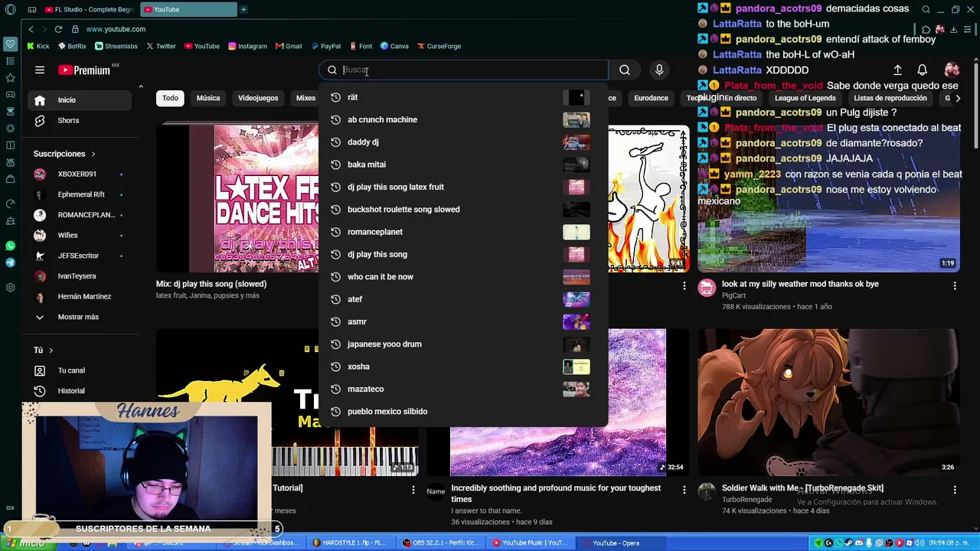Open a new browser tab

click(243, 9)
